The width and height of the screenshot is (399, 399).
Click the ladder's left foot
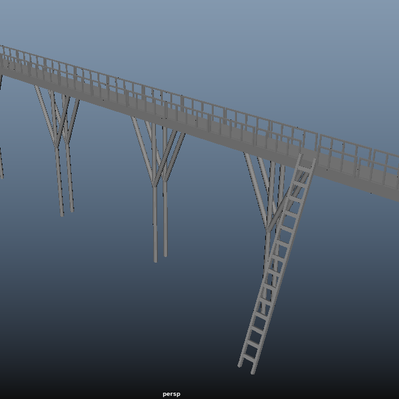[239, 365]
